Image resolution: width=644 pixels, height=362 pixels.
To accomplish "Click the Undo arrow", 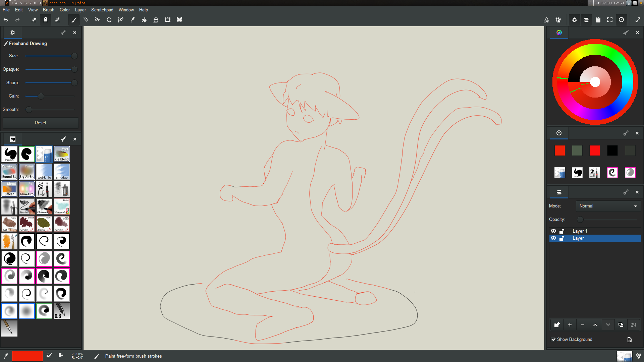I will [6, 20].
